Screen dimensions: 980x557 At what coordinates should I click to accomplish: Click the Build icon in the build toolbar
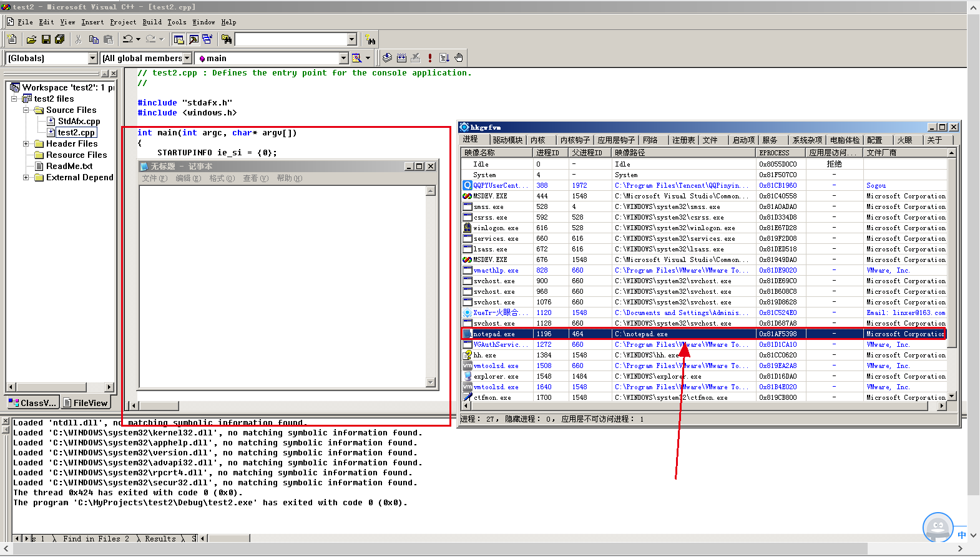click(x=401, y=58)
